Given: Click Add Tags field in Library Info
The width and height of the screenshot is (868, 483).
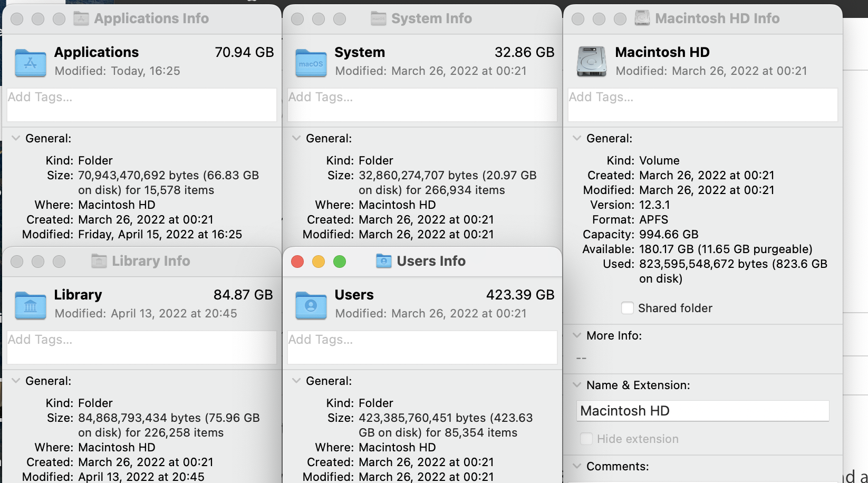Looking at the screenshot, I should click(x=142, y=347).
